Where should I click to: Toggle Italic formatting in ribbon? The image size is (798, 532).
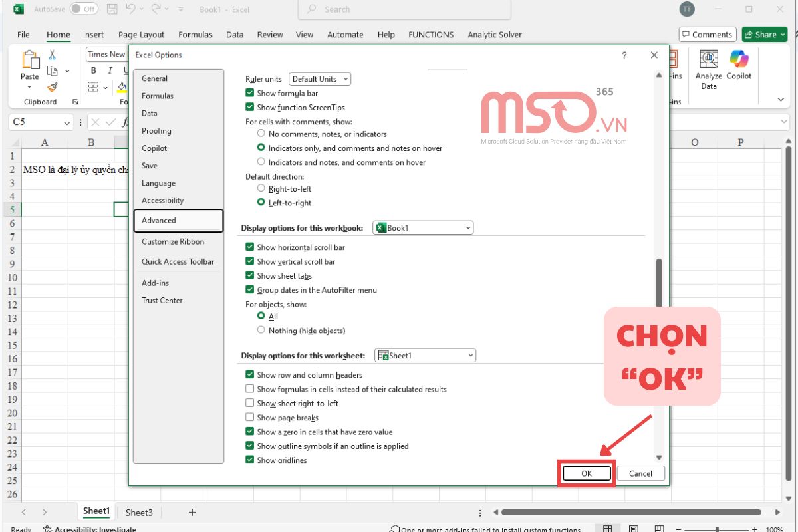(x=109, y=70)
